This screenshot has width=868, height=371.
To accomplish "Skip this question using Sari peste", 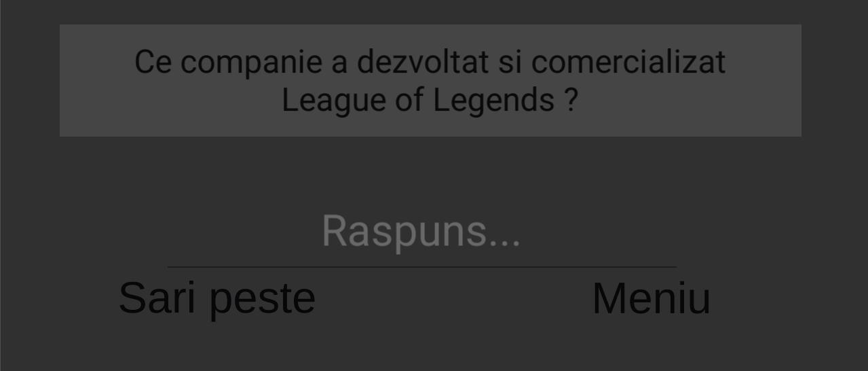I will (217, 298).
